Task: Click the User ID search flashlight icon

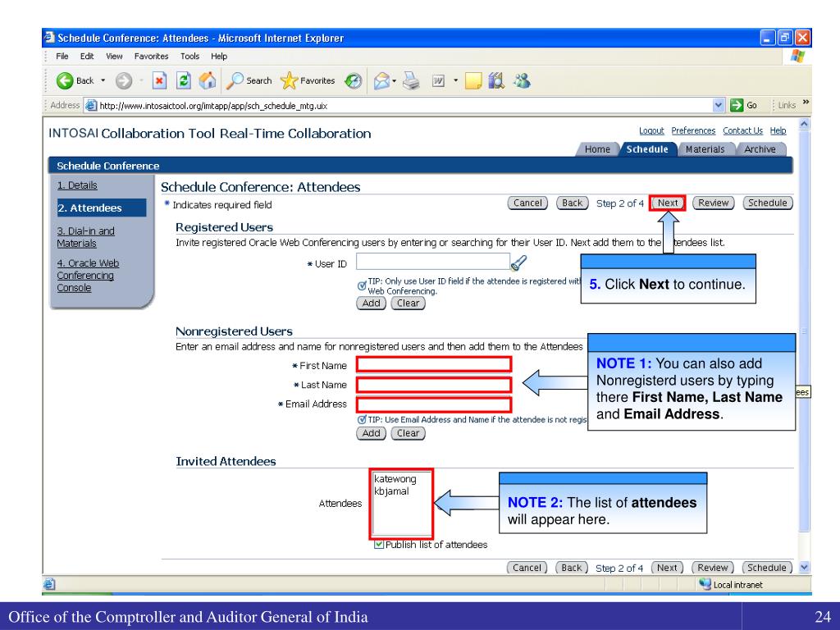Action: 518,262
